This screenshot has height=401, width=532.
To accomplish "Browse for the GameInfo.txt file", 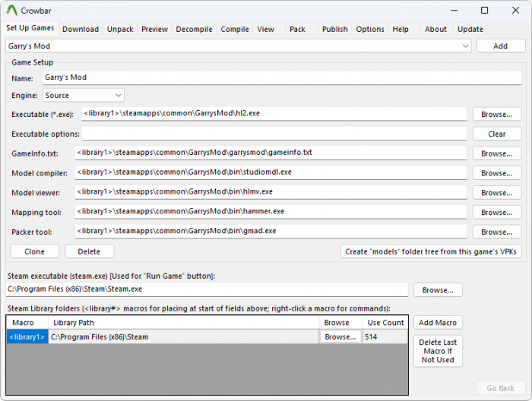I will [496, 153].
